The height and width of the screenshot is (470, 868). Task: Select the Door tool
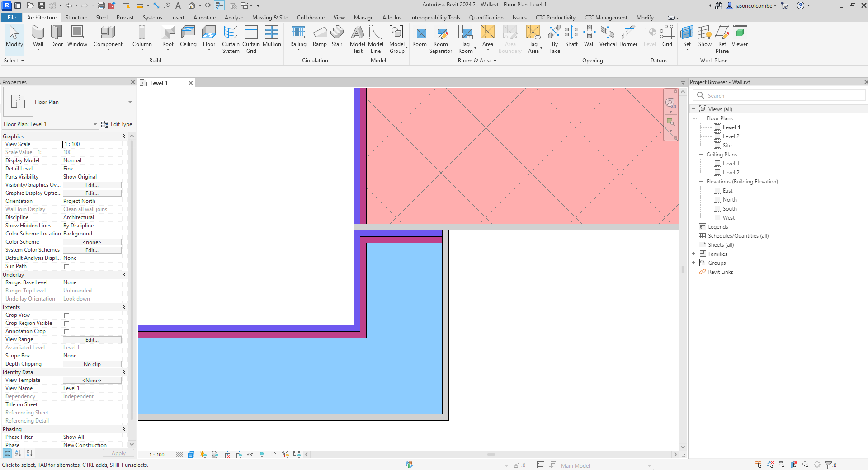[x=57, y=36]
